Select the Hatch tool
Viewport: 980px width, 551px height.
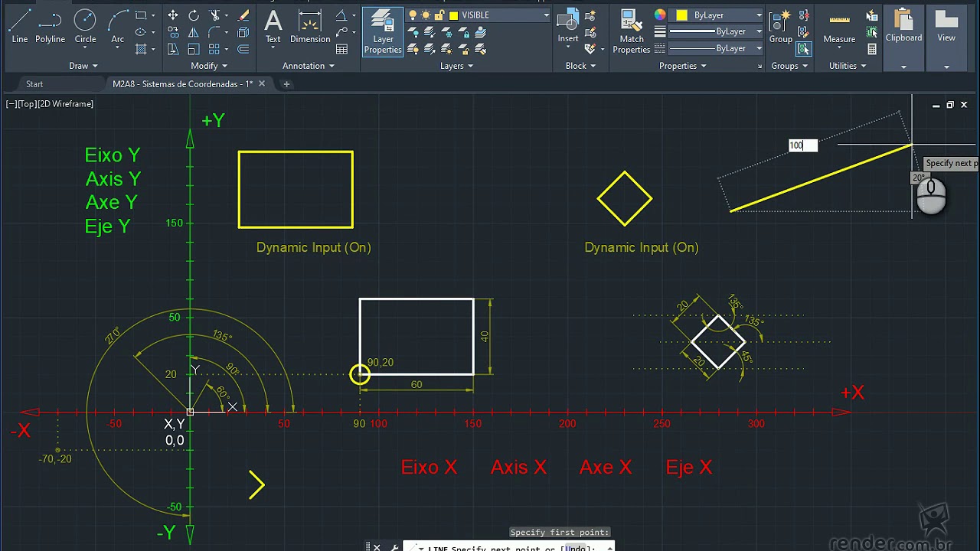141,49
